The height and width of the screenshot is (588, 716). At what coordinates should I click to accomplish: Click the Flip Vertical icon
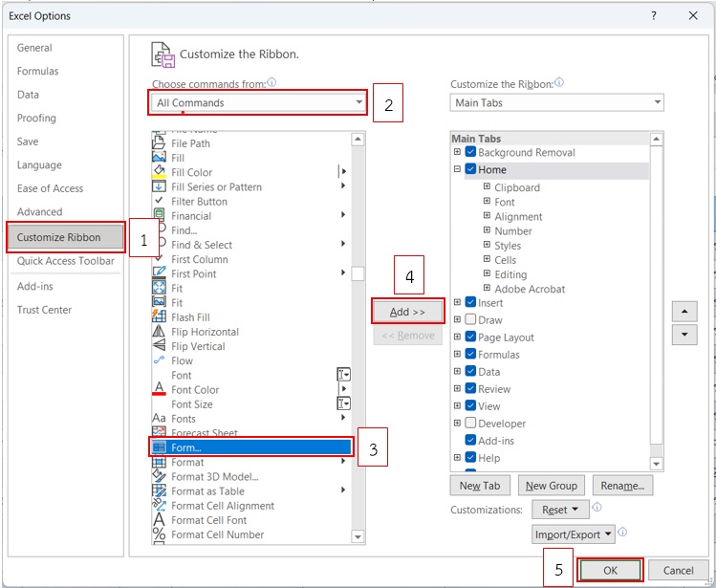(x=160, y=346)
